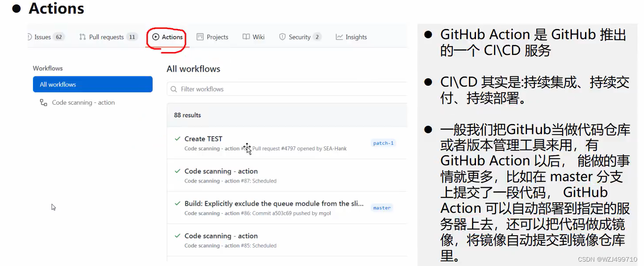This screenshot has height=266, width=644.
Task: Open the Projects tab
Action: [x=212, y=37]
